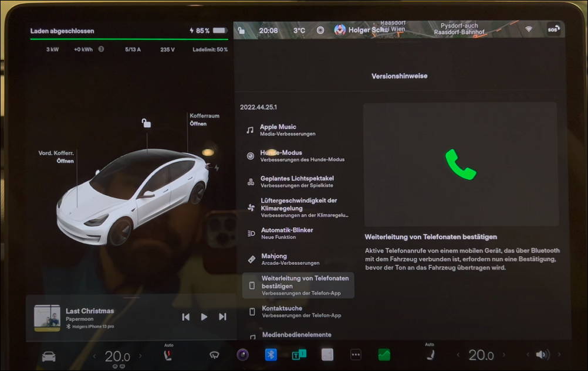Tap the 2022.44.25.1 version number
Screen dimensions: 588x371
258,107
